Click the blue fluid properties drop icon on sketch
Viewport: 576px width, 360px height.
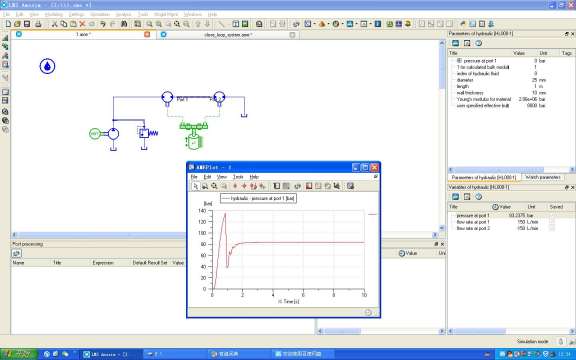[47, 66]
